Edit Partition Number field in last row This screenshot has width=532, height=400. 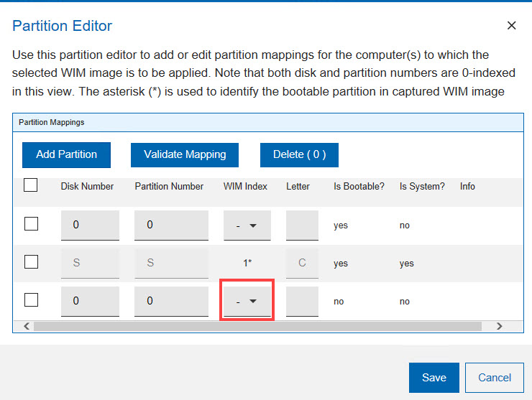[x=171, y=301]
